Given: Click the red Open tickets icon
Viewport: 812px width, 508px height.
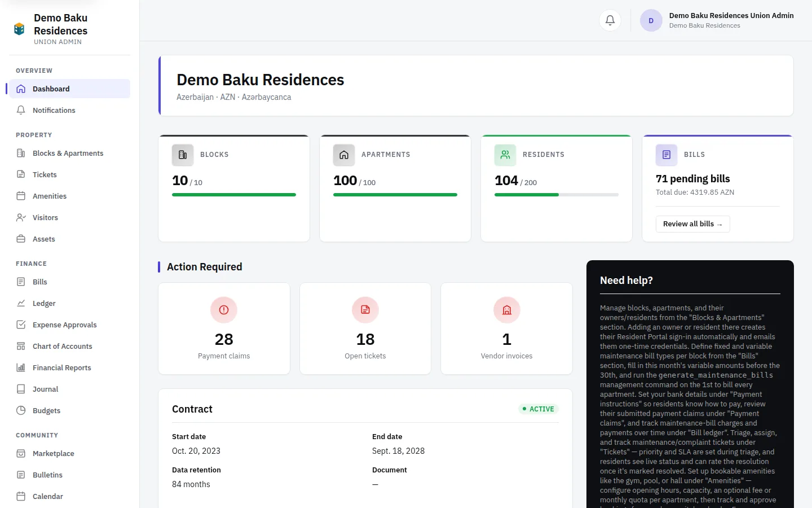Looking at the screenshot, I should pyautogui.click(x=365, y=310).
